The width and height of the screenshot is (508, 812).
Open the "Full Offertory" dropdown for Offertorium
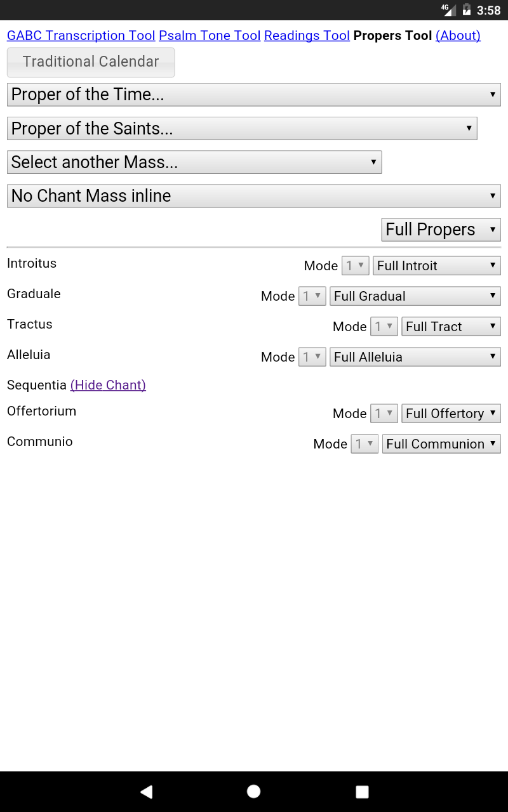tap(451, 413)
